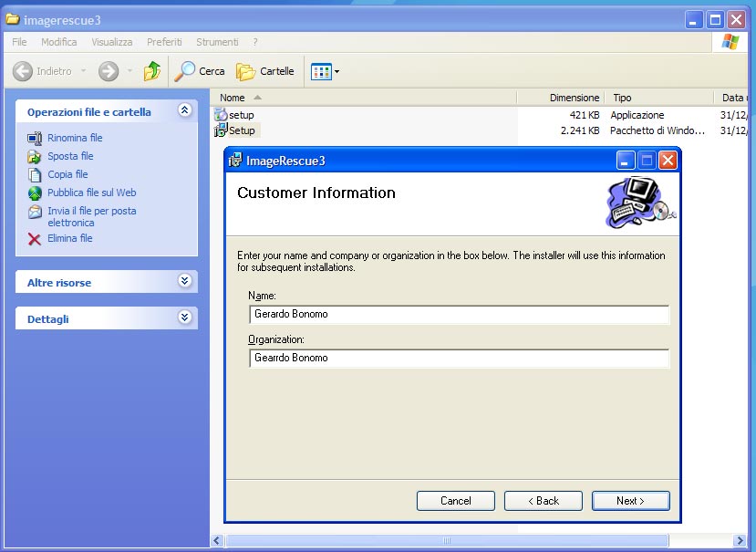
Task: Click the Elimina file link
Action: (70, 238)
